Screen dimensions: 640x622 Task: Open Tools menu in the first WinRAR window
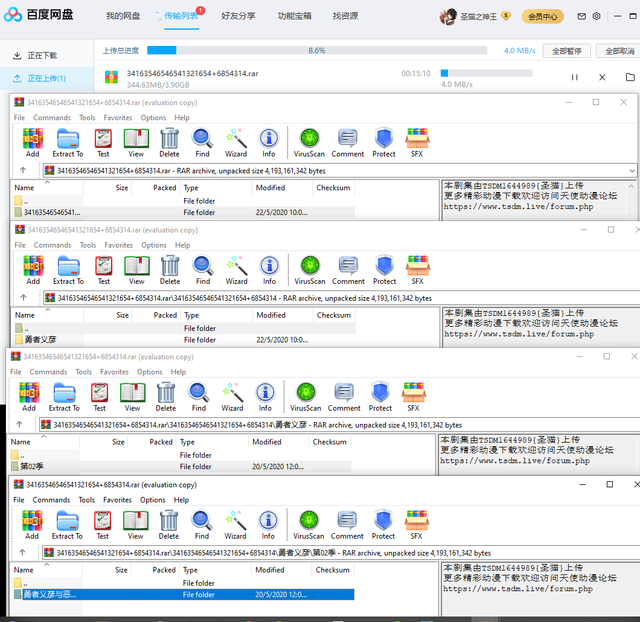tap(87, 118)
